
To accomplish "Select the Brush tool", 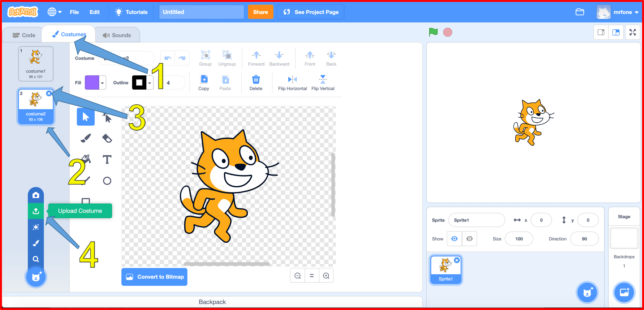I will point(86,138).
